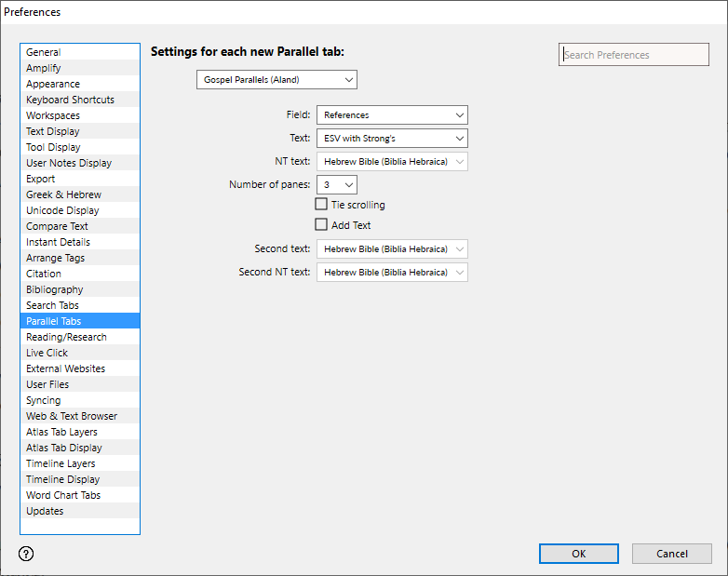Select the Greek & Hebrew category
The height and width of the screenshot is (576, 728).
pyautogui.click(x=63, y=195)
